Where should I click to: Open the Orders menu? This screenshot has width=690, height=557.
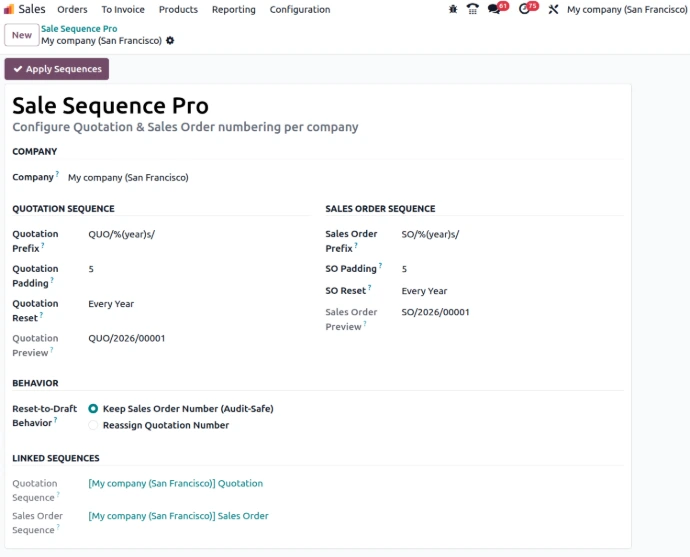[x=72, y=9]
